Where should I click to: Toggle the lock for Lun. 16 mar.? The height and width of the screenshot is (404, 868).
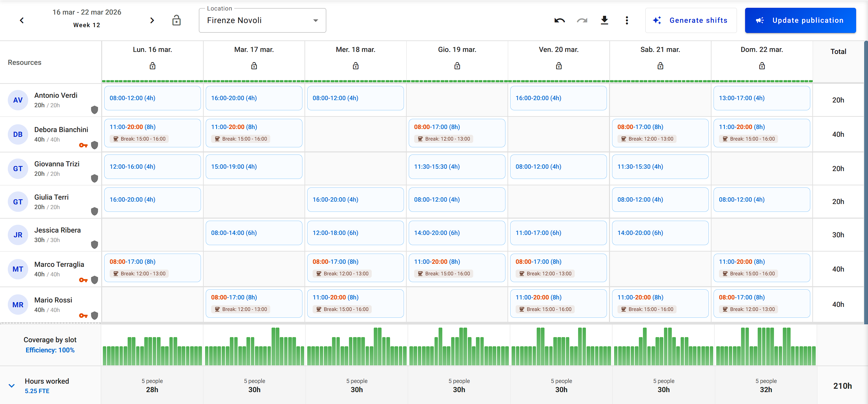tap(152, 66)
